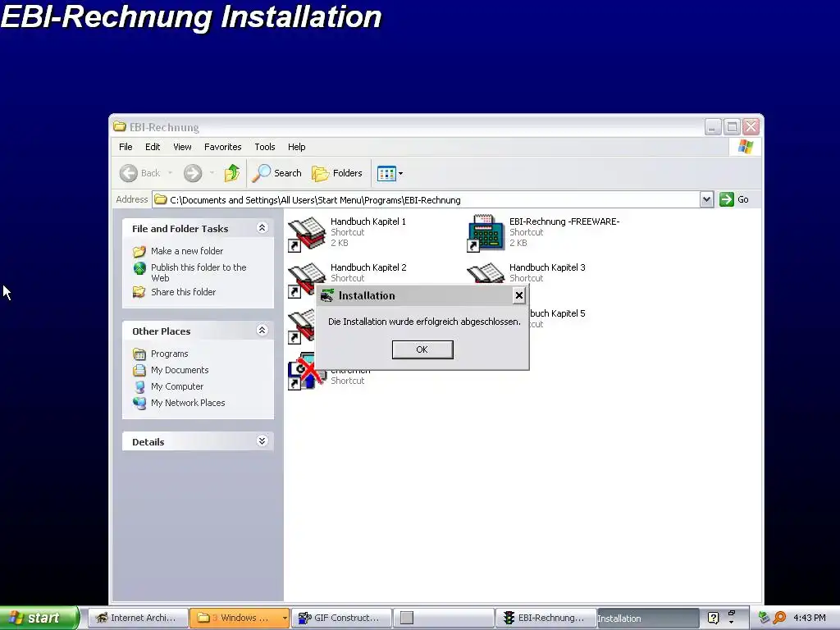Go to Programs in Other Places

click(169, 354)
